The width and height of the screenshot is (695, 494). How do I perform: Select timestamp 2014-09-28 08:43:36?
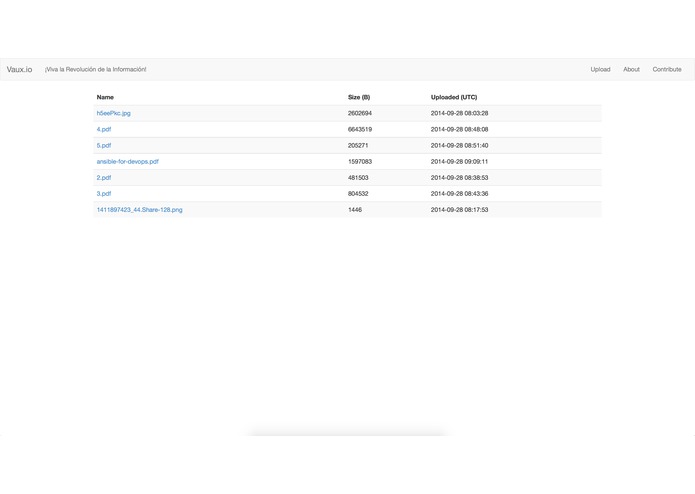[x=459, y=194]
